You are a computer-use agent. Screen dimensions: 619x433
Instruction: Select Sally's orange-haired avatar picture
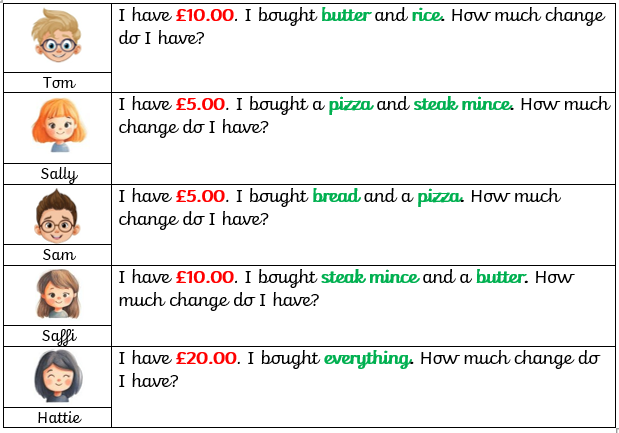click(x=58, y=127)
